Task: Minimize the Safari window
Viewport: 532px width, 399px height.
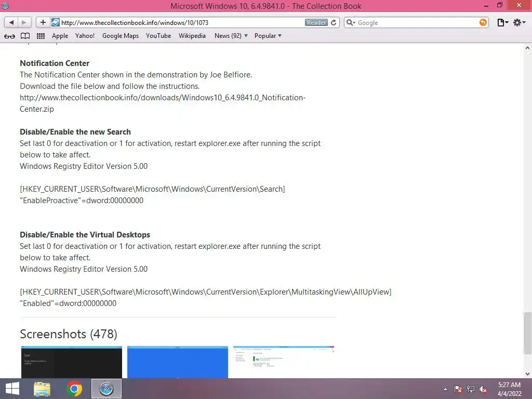Action: (x=486, y=6)
